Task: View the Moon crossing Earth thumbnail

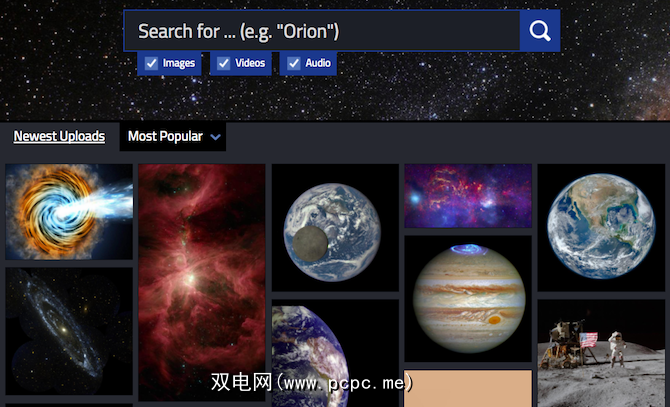Action: tap(335, 228)
